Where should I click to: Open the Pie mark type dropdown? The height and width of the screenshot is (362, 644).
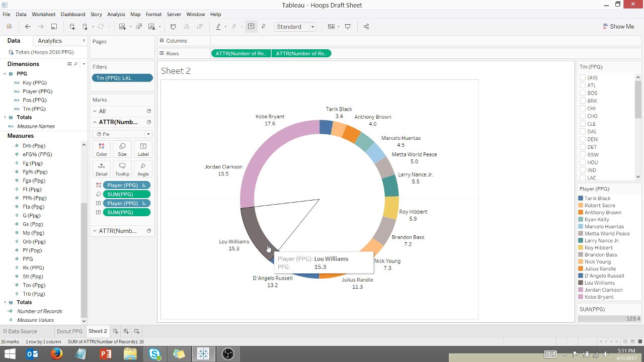pyautogui.click(x=122, y=134)
